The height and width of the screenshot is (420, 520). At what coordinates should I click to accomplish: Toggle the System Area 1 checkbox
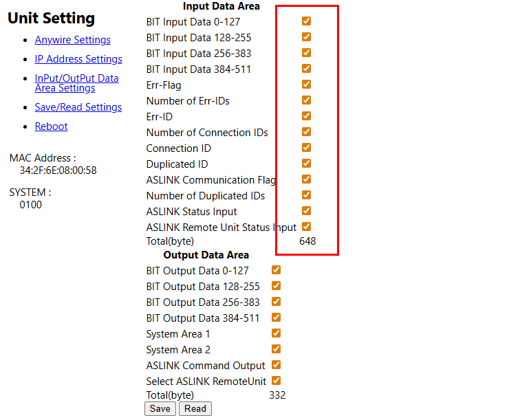click(x=277, y=333)
